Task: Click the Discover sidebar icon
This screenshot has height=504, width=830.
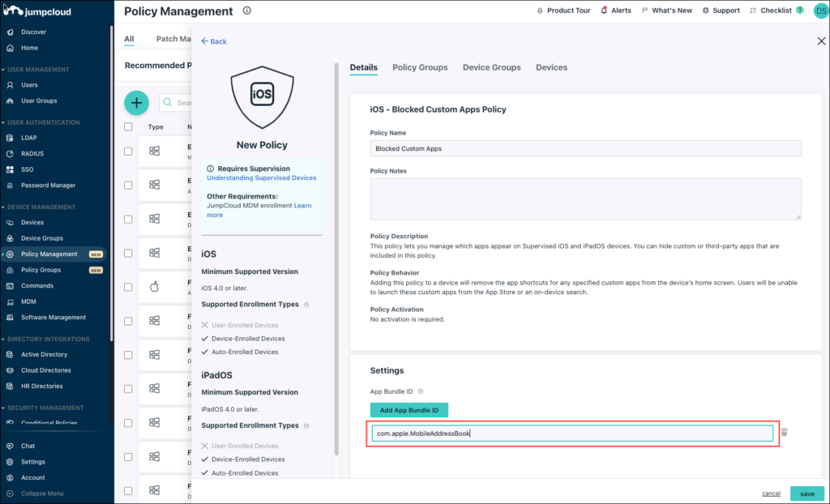Action: click(x=10, y=32)
